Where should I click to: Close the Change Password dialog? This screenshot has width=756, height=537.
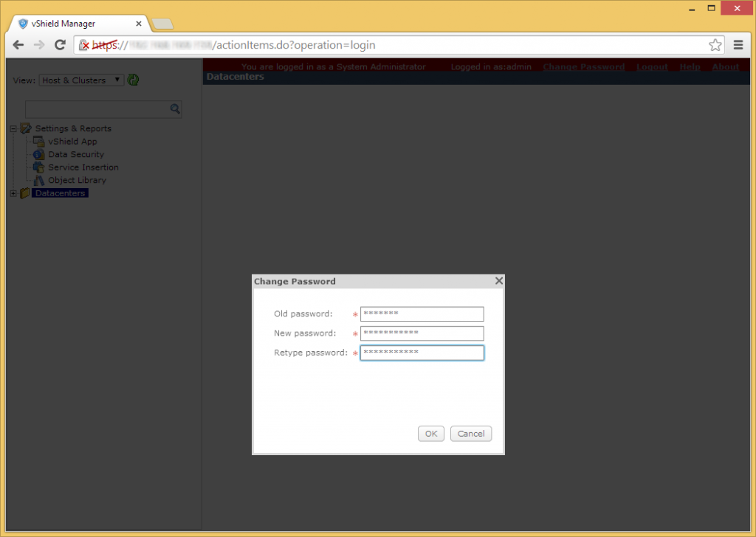[x=498, y=280]
